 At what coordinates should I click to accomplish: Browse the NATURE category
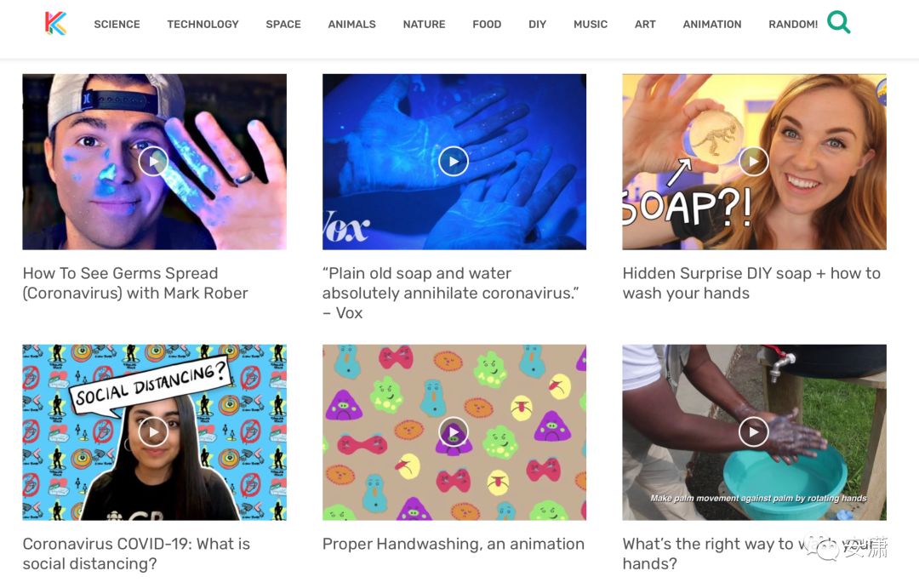(424, 24)
